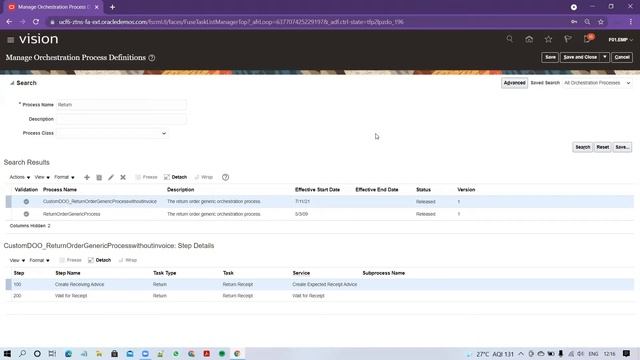Click the Create plus icon in results toolbar
Screen dimensions: 640x360
pyautogui.click(x=87, y=177)
